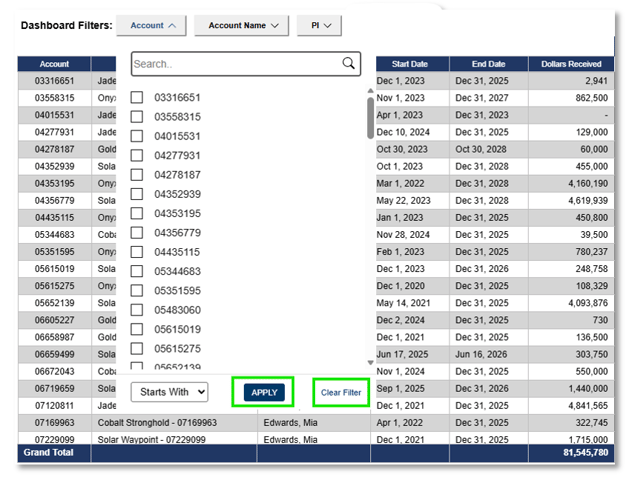Tick the checkbox for account 03316651
The width and height of the screenshot is (632, 483).
pos(137,97)
